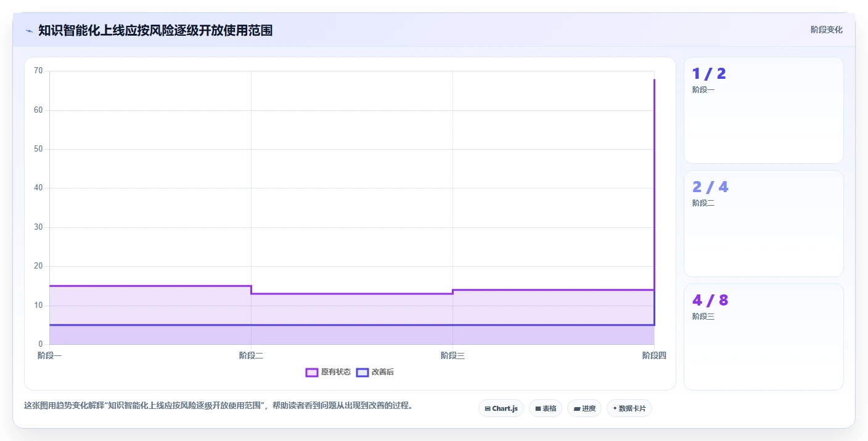The width and height of the screenshot is (868, 441).
Task: Click the 改善后 legend label
Action: pos(383,372)
